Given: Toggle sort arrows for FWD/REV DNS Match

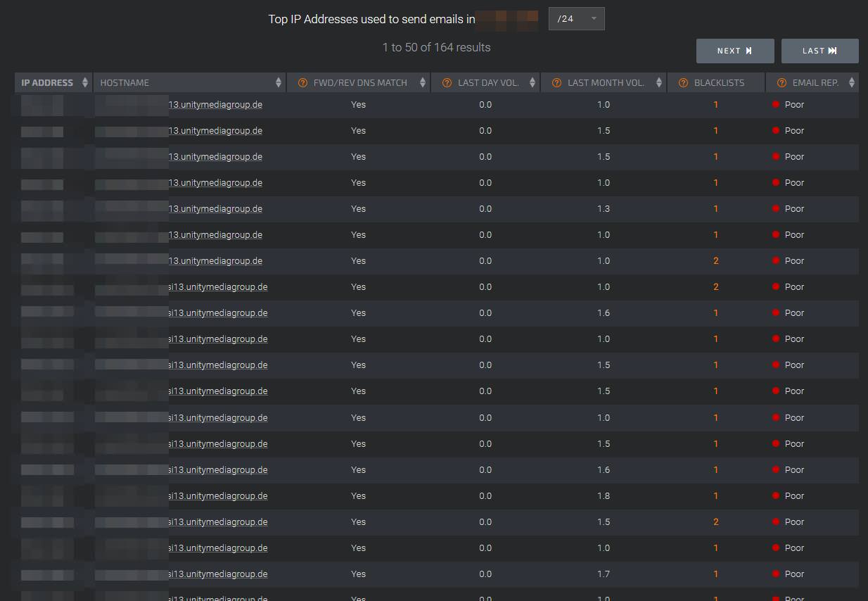Looking at the screenshot, I should point(423,83).
